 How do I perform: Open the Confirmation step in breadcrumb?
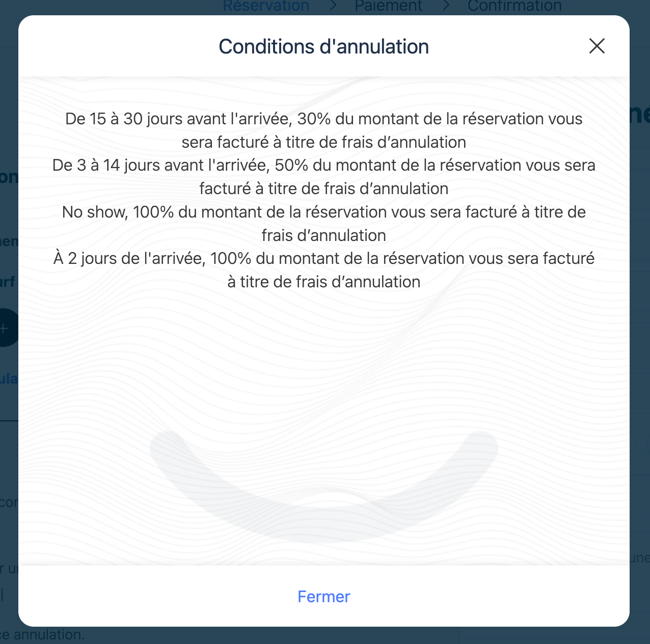point(514,7)
